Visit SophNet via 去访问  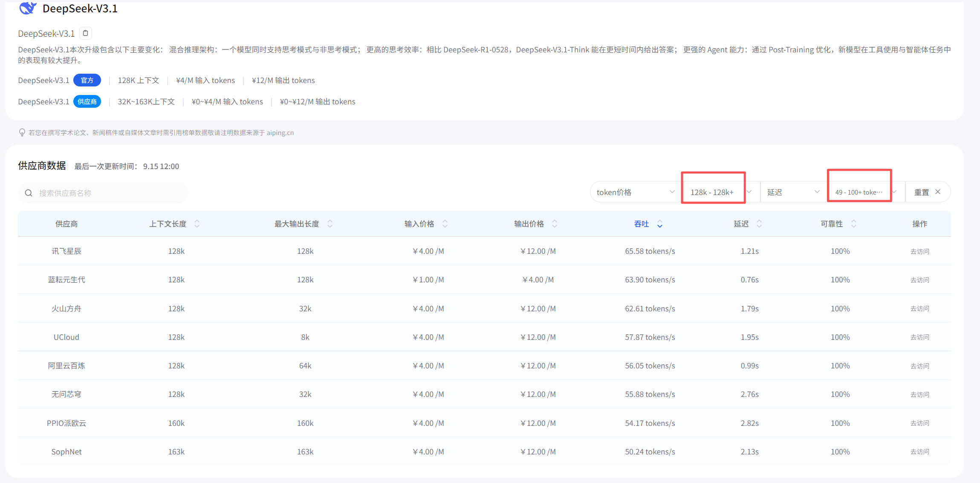point(919,451)
